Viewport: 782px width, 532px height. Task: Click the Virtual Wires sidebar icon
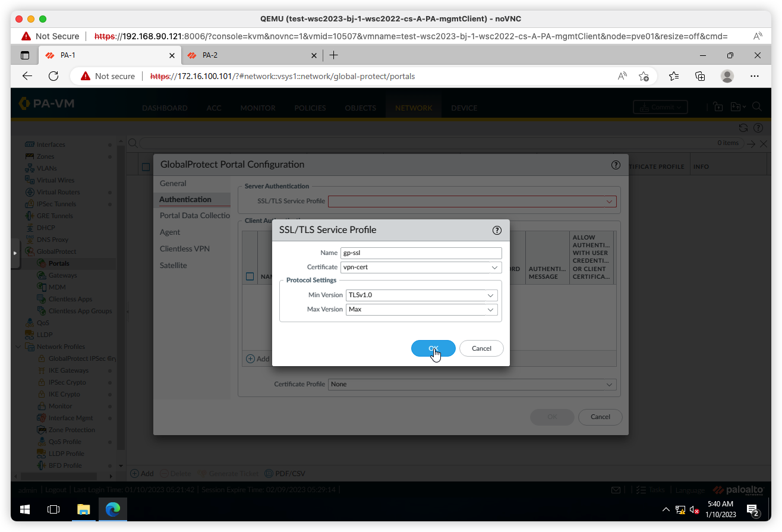pos(30,180)
